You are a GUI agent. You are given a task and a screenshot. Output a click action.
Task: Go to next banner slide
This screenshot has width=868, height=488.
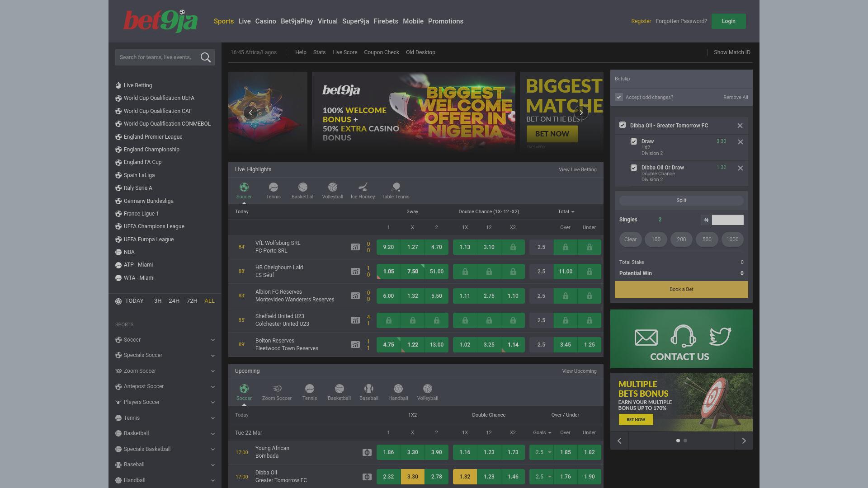click(581, 113)
